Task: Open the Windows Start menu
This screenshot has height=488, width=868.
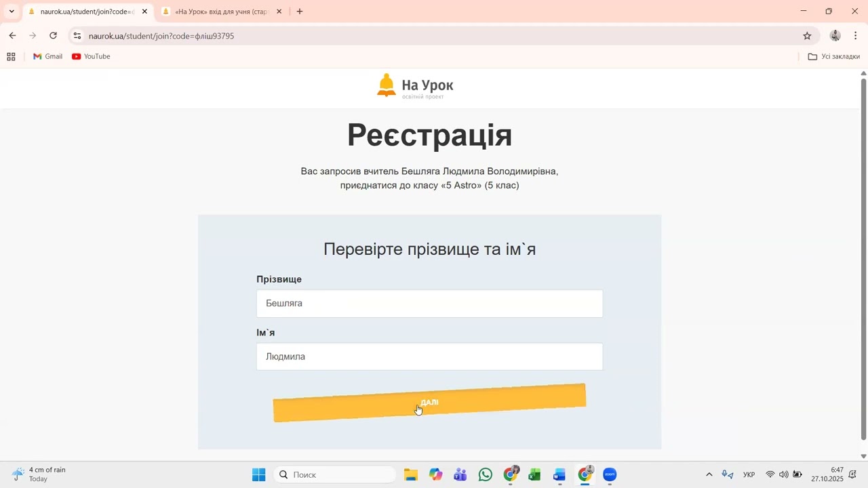Action: (259, 475)
